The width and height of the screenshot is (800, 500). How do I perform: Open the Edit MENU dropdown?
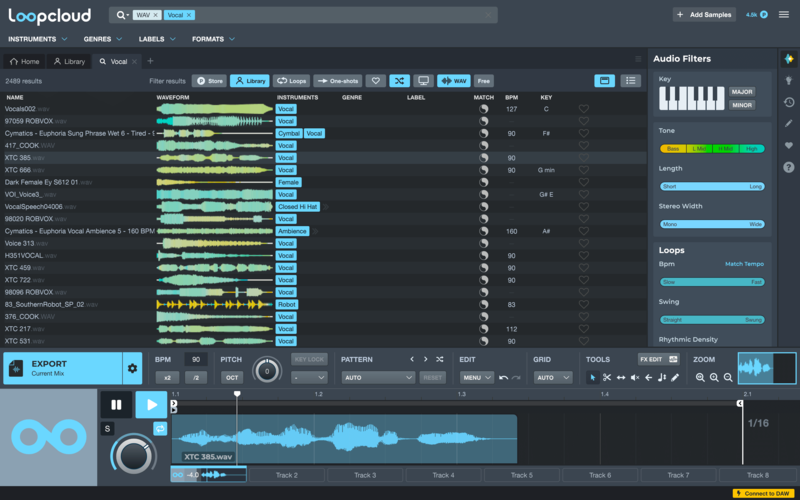(x=477, y=378)
